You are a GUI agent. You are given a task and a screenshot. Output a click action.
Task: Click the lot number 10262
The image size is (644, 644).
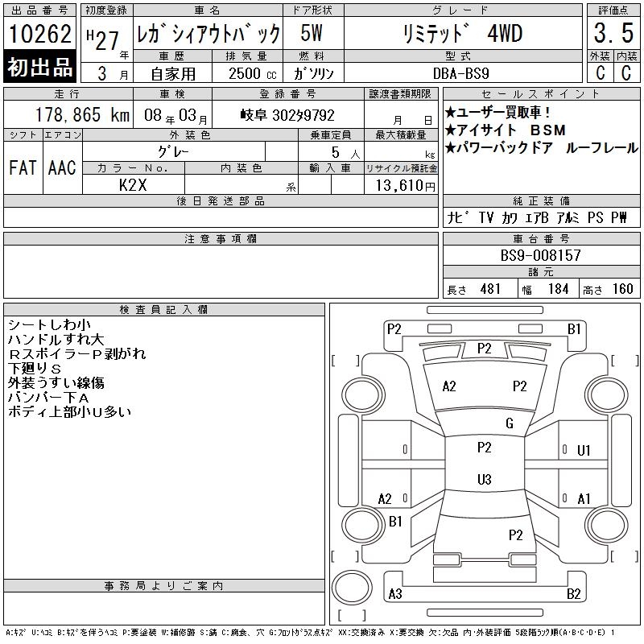coord(39,34)
